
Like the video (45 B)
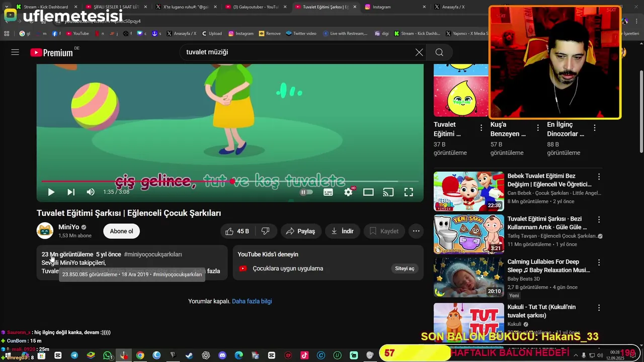point(237,231)
